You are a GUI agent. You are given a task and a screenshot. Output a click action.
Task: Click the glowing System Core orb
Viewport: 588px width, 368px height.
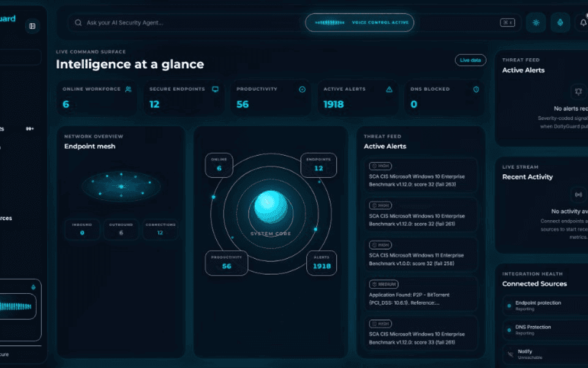click(271, 207)
